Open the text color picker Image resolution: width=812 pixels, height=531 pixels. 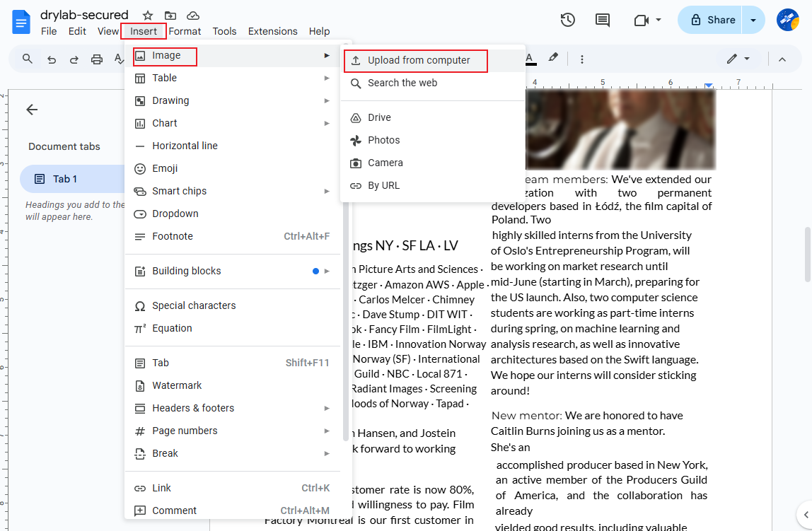530,59
